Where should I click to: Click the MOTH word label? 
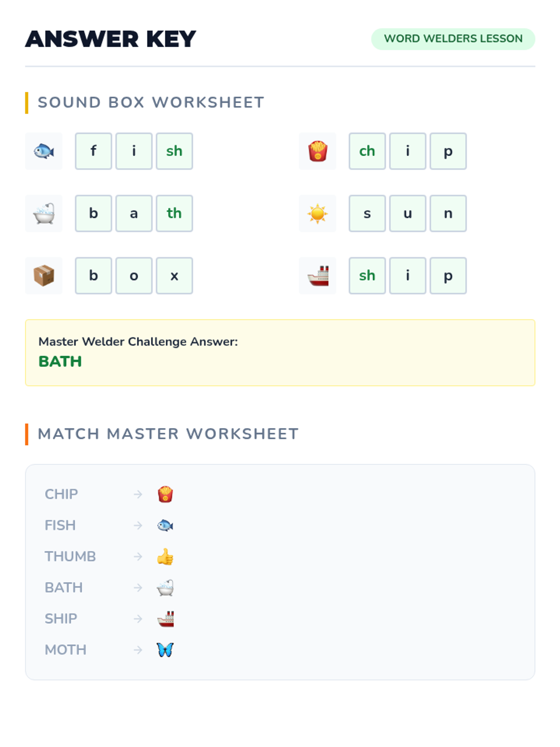coord(65,650)
